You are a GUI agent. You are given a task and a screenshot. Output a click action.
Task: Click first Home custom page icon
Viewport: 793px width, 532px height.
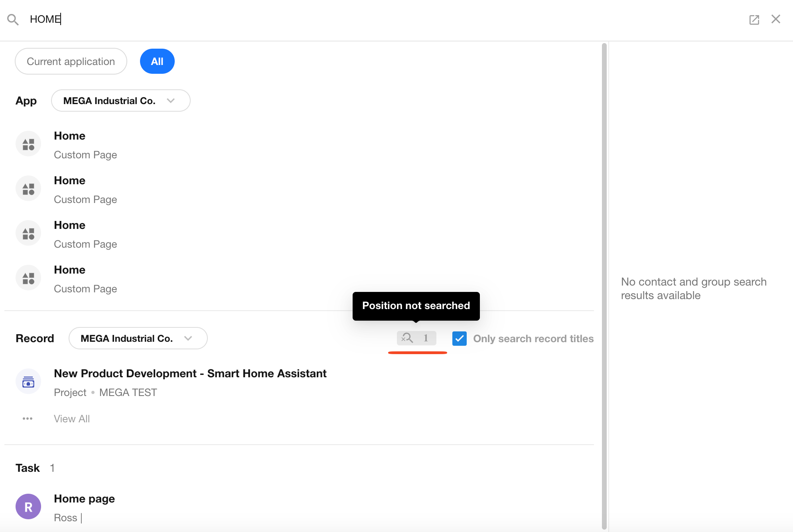28,144
